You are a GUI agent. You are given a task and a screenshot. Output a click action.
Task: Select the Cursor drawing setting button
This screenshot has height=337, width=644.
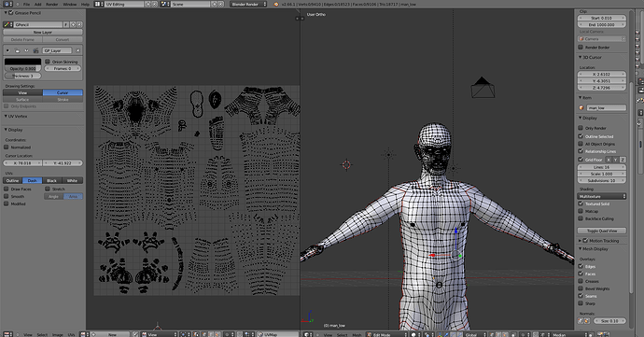click(63, 92)
